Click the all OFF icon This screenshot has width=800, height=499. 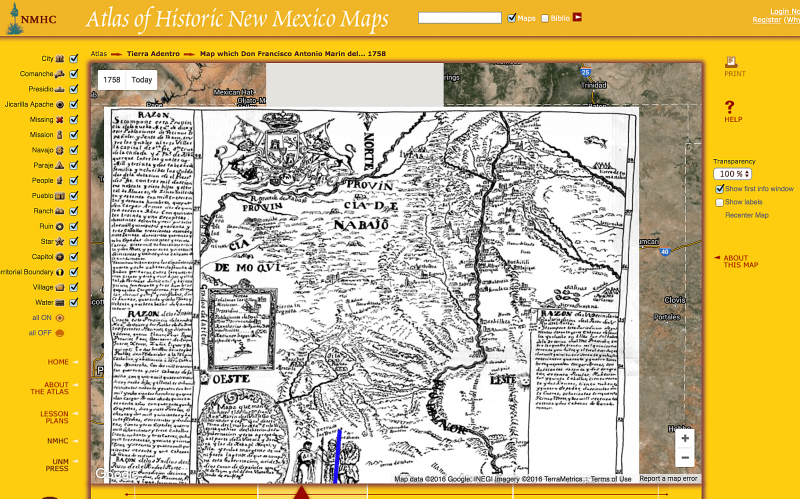(x=60, y=333)
